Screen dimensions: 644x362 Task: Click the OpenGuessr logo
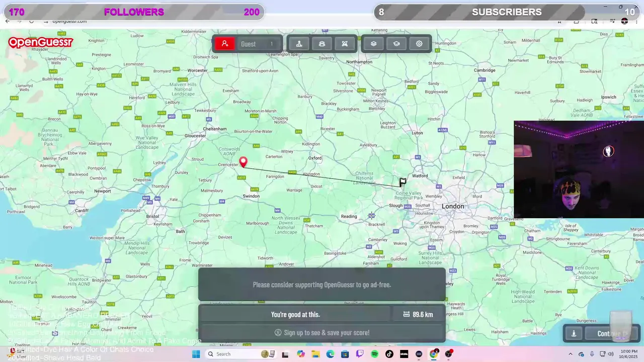(x=40, y=43)
